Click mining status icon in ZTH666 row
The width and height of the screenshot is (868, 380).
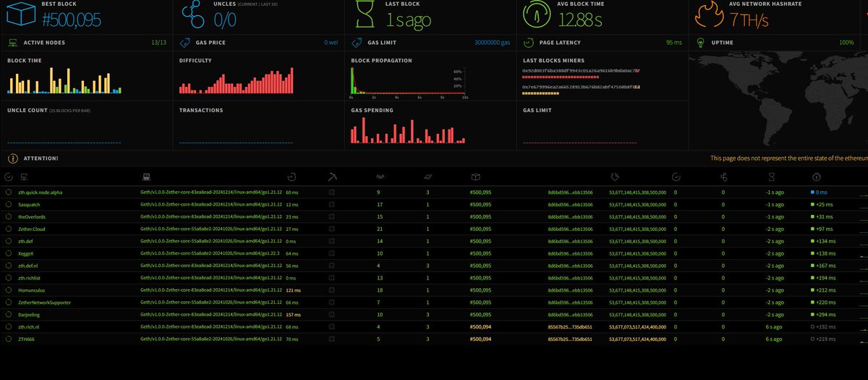click(331, 339)
